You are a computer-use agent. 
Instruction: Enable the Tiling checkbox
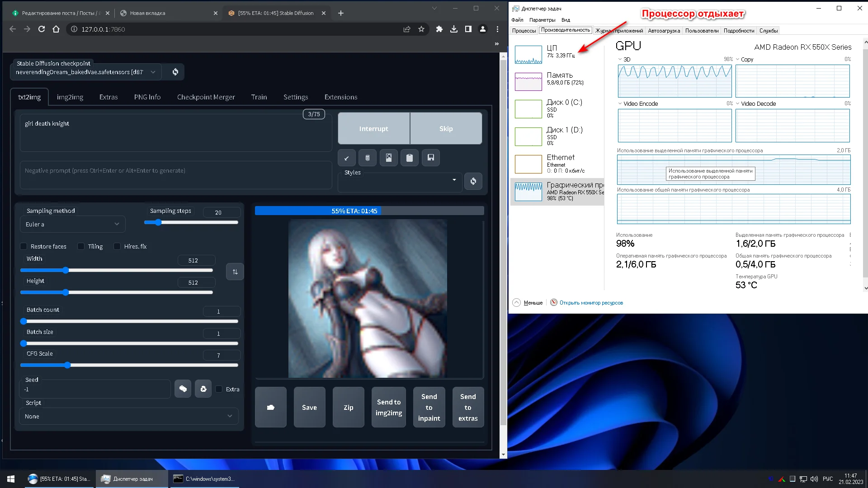click(81, 246)
